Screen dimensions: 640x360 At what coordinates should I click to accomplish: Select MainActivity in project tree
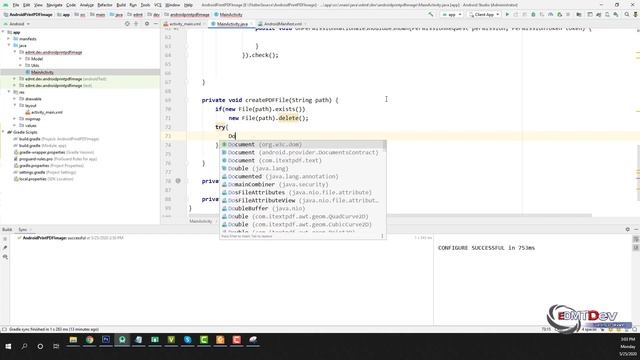click(42, 72)
